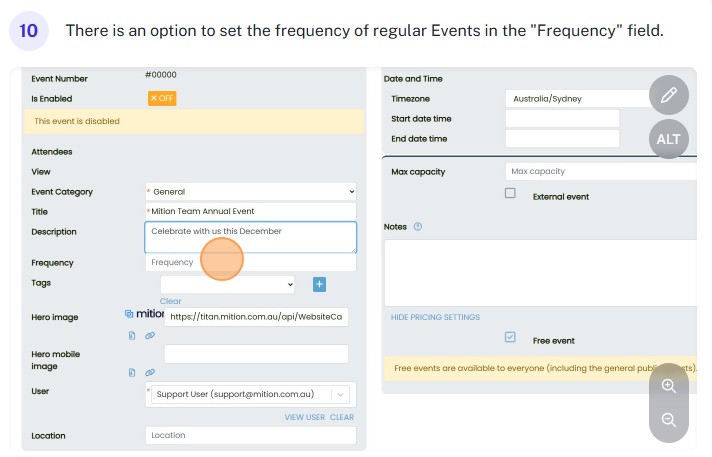This screenshot has height=457, width=712.
Task: Click the Frequency input field
Action: [x=250, y=263]
